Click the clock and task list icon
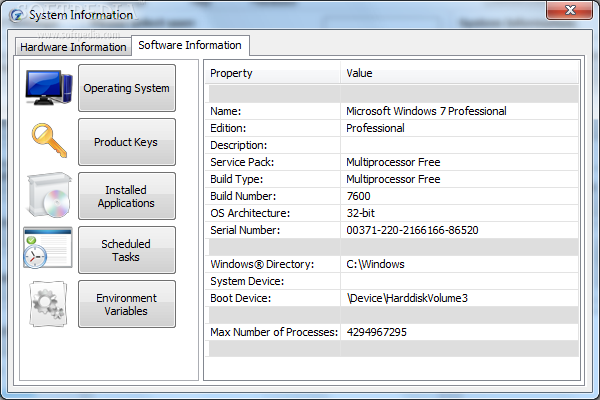The image size is (600, 400). click(x=47, y=248)
